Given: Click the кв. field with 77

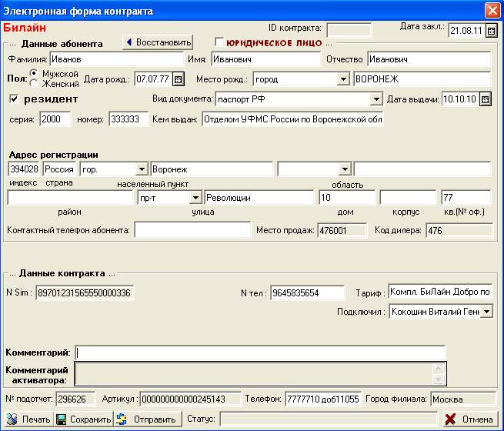Looking at the screenshot, I should coord(466,197).
